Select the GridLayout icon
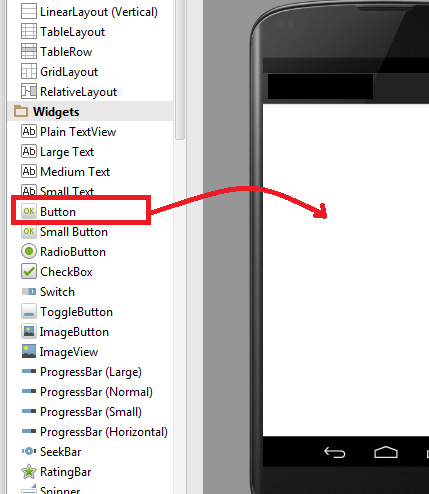The height and width of the screenshot is (494, 429). click(x=29, y=71)
